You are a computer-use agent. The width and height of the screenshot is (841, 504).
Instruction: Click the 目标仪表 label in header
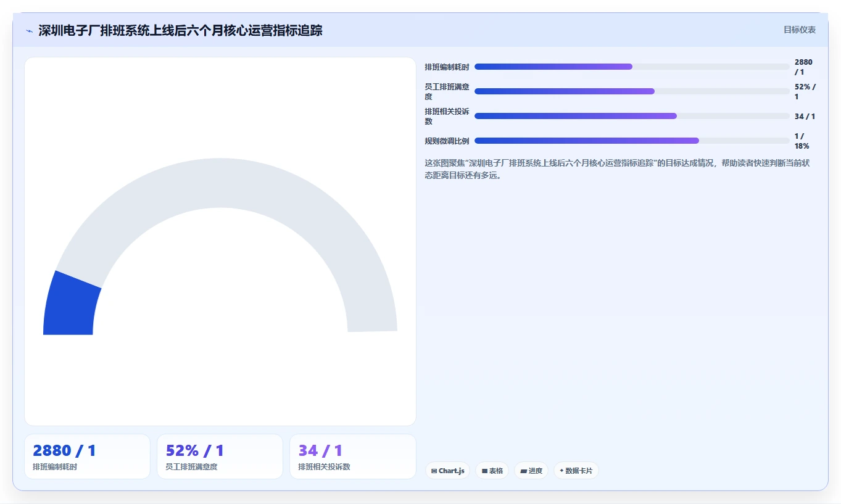click(799, 30)
